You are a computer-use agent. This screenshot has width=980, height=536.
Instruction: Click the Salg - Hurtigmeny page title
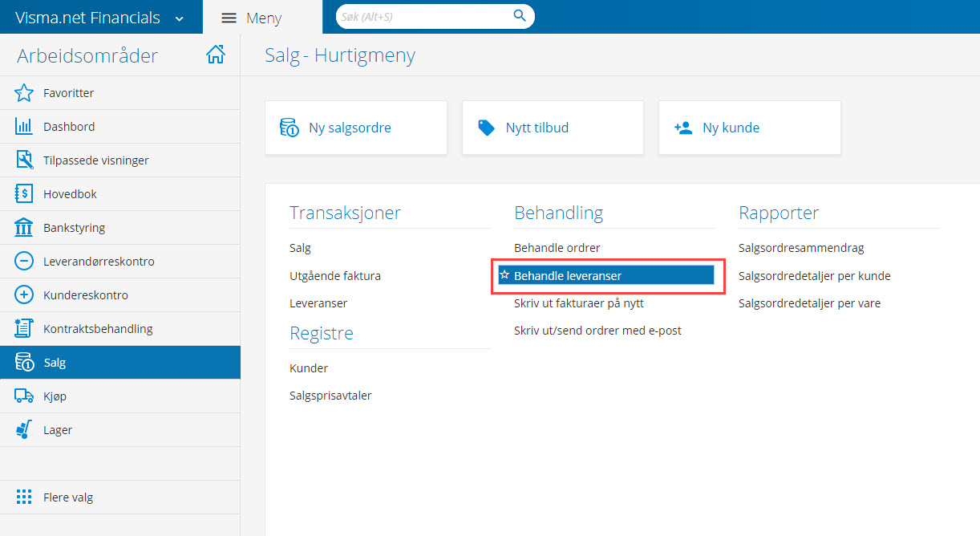coord(340,55)
